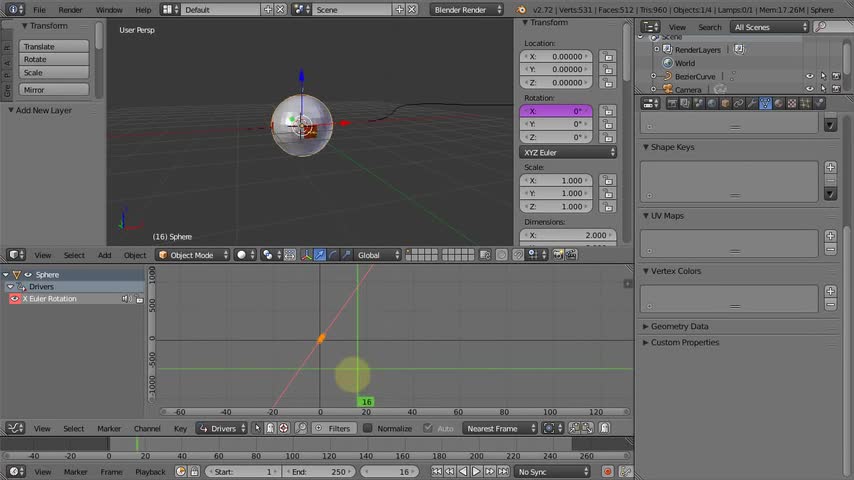Click the OpenGL render animation clapper icon
Viewport: 854px width, 480px height.
pyautogui.click(x=571, y=255)
